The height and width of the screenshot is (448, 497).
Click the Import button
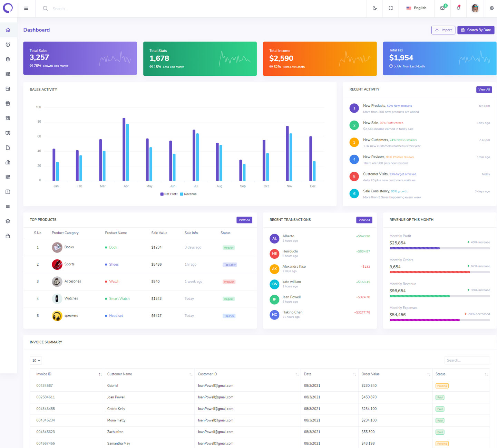tap(443, 30)
